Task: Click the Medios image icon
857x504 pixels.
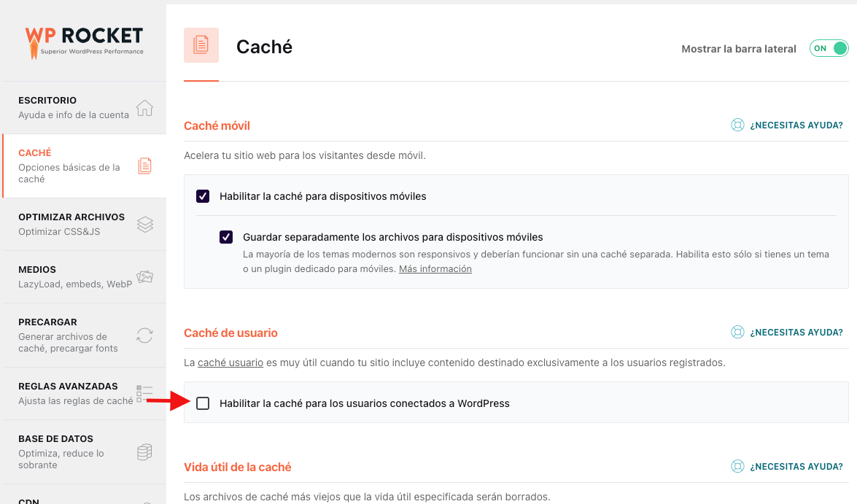Action: [145, 276]
